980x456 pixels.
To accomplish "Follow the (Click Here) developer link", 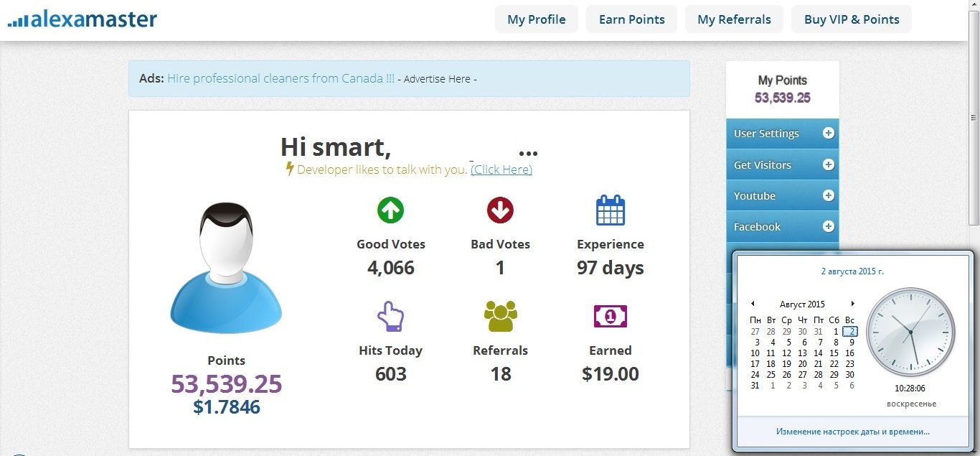I will click(x=501, y=169).
